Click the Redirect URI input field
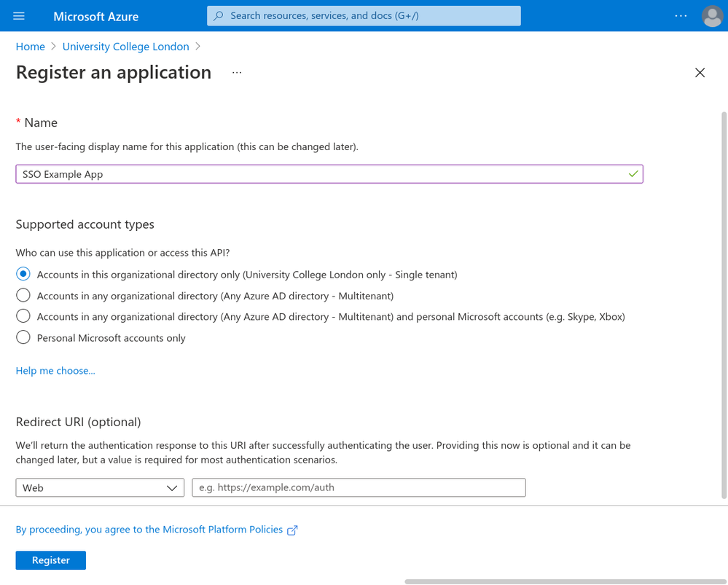 click(x=359, y=487)
